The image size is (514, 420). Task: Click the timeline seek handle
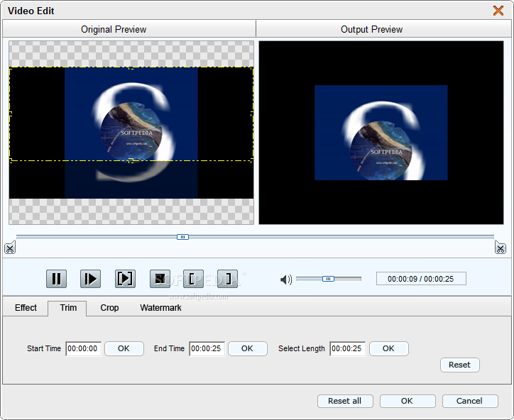(x=182, y=237)
